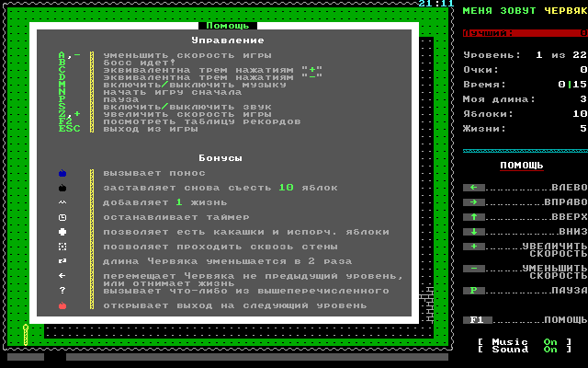Click the Яблоки count row
This screenshot has width=588, height=368.
pos(525,114)
